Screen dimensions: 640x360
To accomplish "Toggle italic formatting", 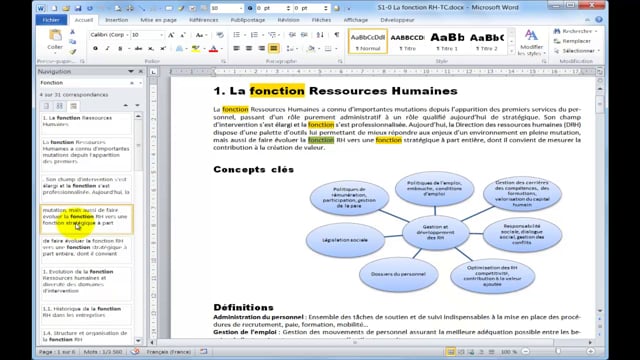I will point(107,49).
